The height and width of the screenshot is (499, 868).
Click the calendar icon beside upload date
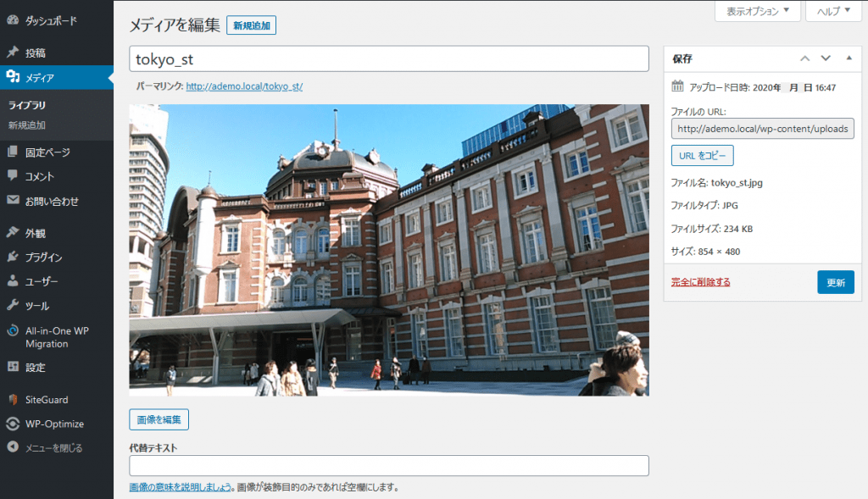pos(677,86)
